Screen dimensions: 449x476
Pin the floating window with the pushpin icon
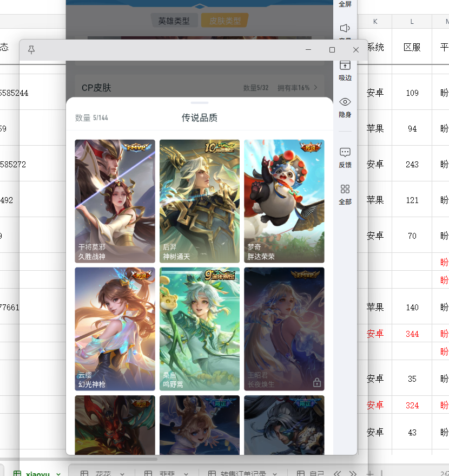(31, 49)
